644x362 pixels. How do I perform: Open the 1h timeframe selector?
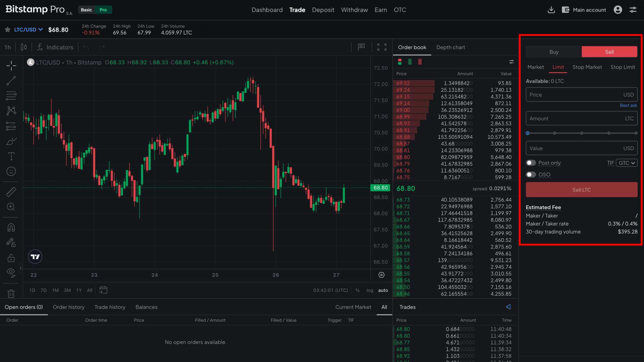[x=7, y=47]
